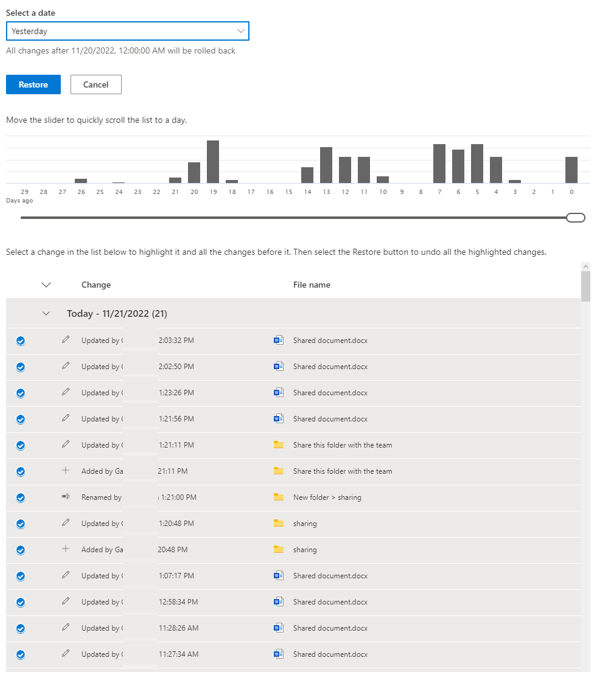Uncheck the change at 1:20:48 PM
The height and width of the screenshot is (688, 592).
(x=21, y=524)
